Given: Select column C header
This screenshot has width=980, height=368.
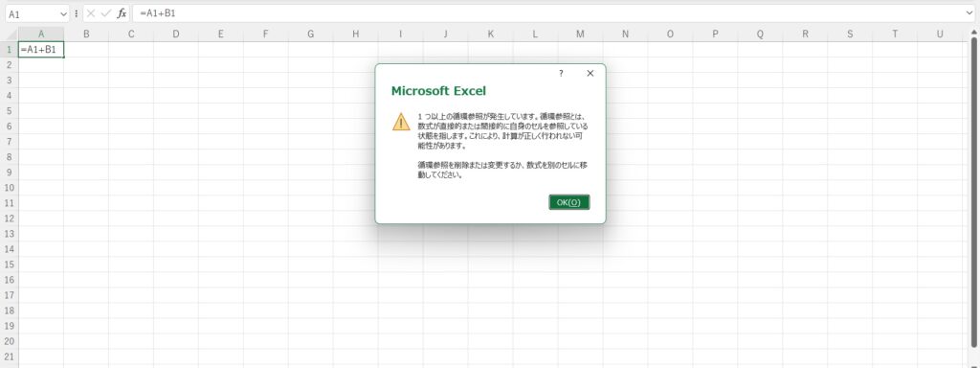Looking at the screenshot, I should (131, 34).
